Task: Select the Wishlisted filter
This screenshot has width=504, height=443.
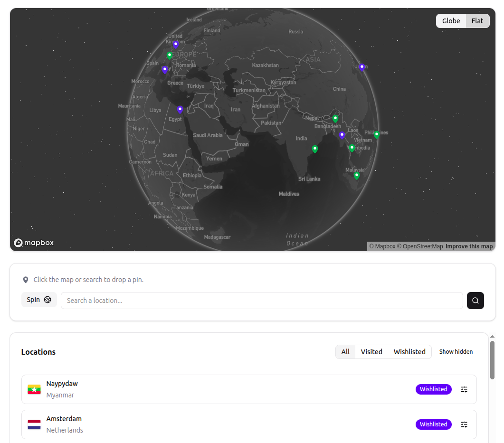Action: (x=409, y=351)
